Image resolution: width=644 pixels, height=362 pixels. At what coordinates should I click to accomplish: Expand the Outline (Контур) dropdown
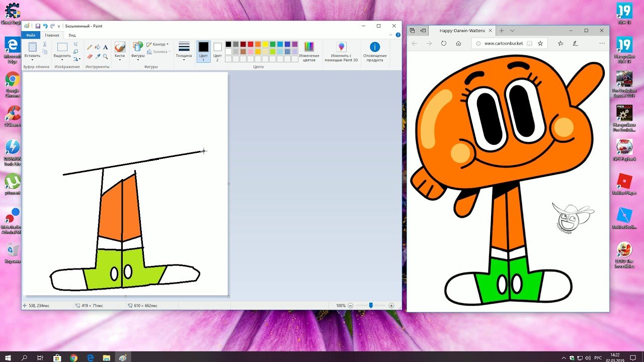[158, 44]
